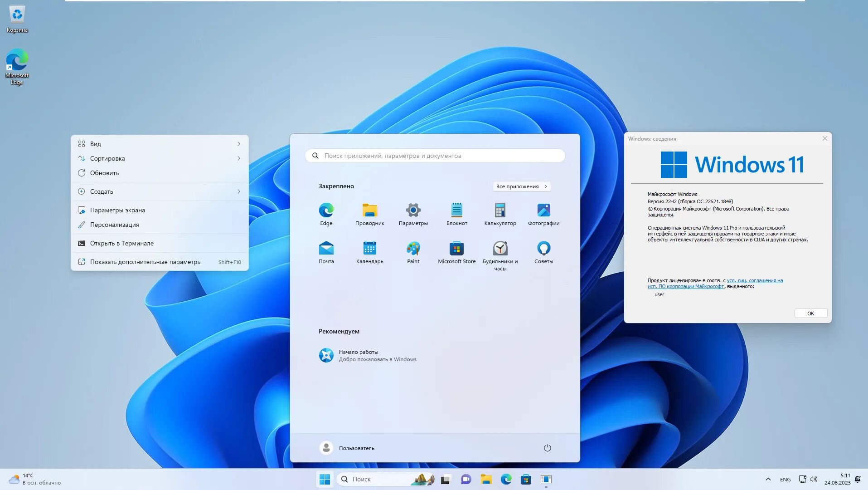
Task: Expand the Создать submenu
Action: [x=160, y=191]
